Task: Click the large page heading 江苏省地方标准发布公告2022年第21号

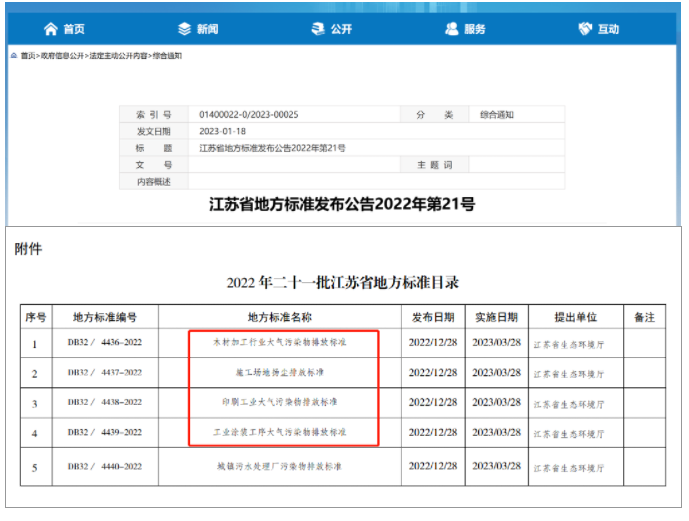Action: 342,204
